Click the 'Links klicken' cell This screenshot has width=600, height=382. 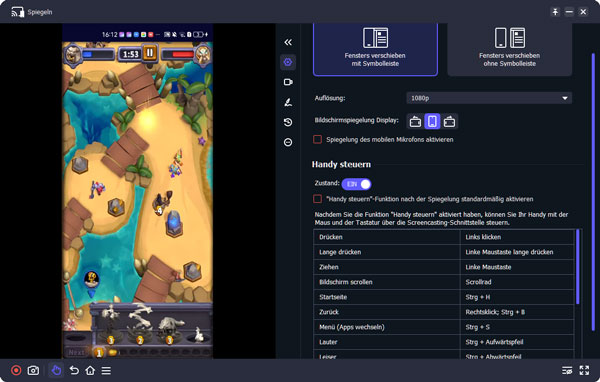(517, 237)
